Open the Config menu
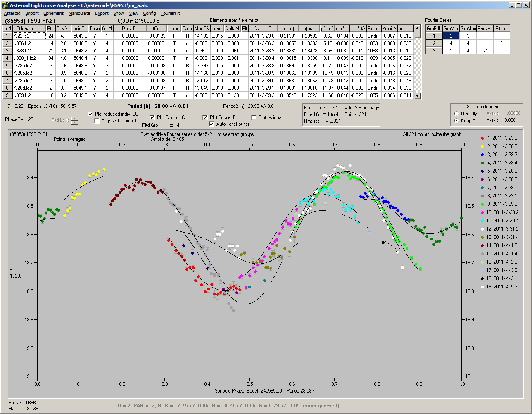 point(150,13)
